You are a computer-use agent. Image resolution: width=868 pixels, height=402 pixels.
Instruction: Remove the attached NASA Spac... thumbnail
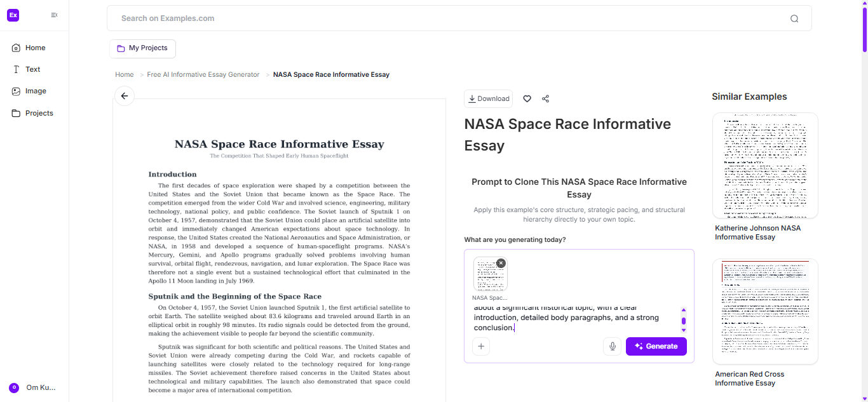(501, 263)
